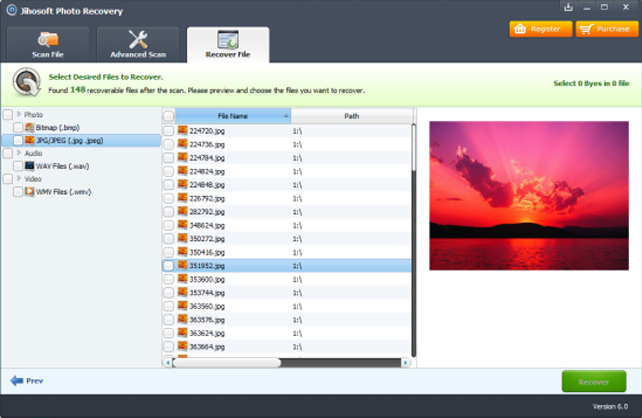
Task: Click the WMV Files video icon
Action: (29, 191)
